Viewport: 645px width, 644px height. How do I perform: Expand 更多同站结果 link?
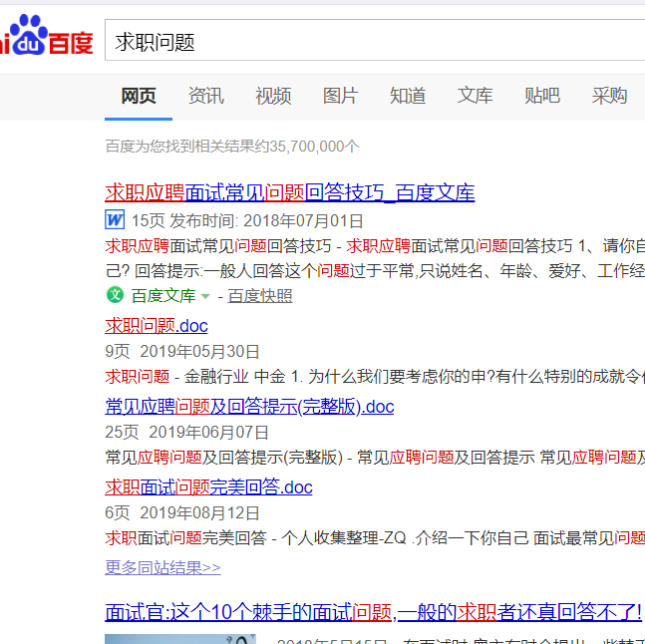click(x=162, y=567)
